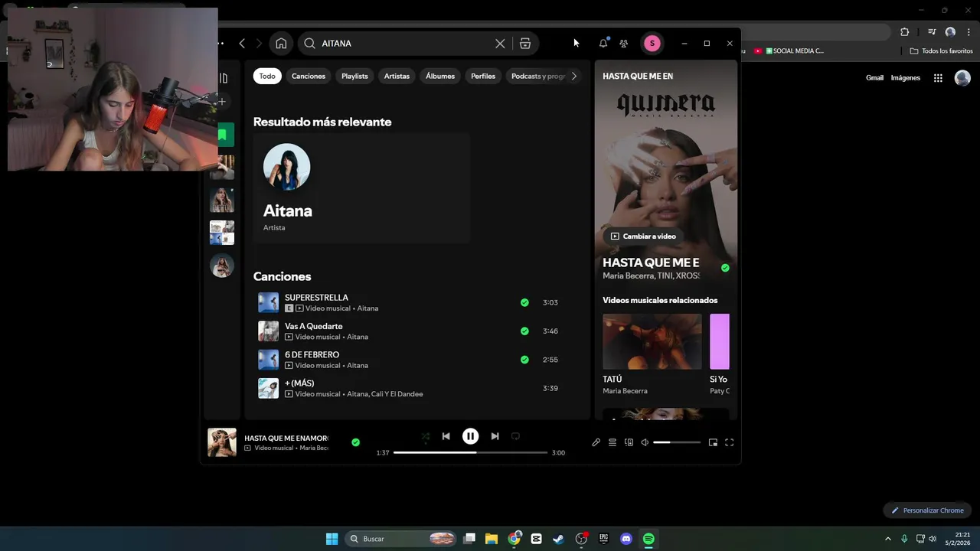The width and height of the screenshot is (980, 551).
Task: Open the pink S profile avatar
Action: click(x=652, y=44)
